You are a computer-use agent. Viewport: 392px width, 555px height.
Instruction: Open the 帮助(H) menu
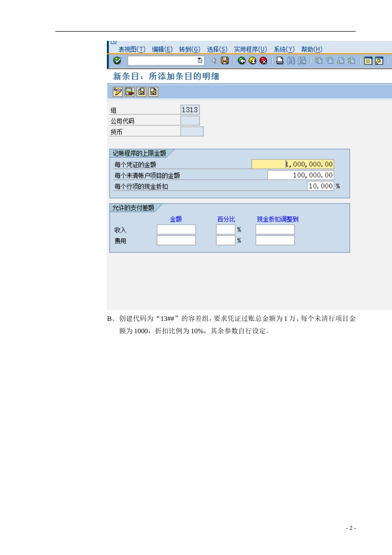tap(312, 50)
